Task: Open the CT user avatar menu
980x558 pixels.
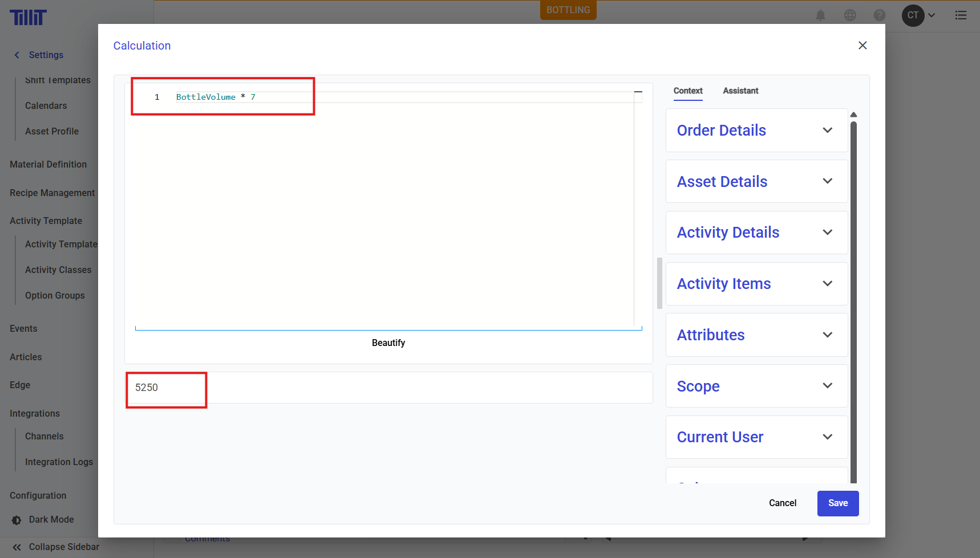Action: [913, 15]
